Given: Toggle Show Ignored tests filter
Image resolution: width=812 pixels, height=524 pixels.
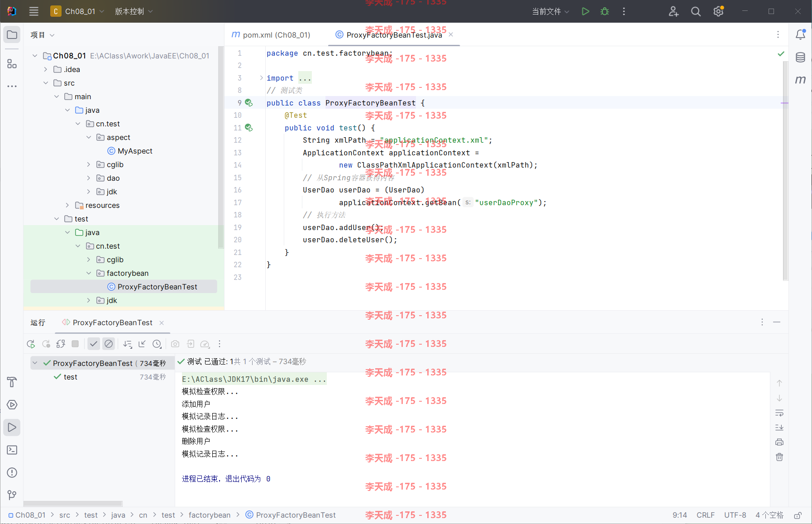Looking at the screenshot, I should point(109,344).
